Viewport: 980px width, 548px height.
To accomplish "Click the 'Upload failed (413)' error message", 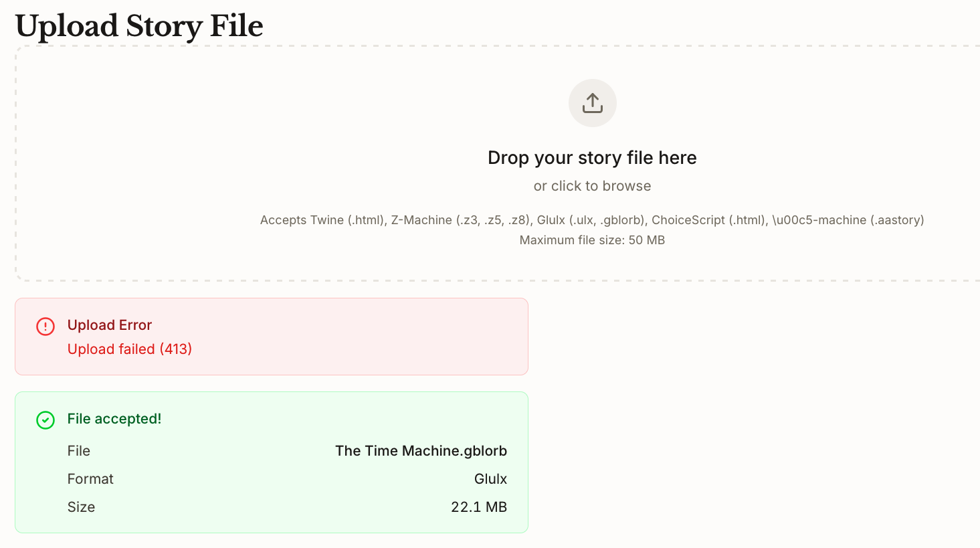I will click(x=130, y=349).
